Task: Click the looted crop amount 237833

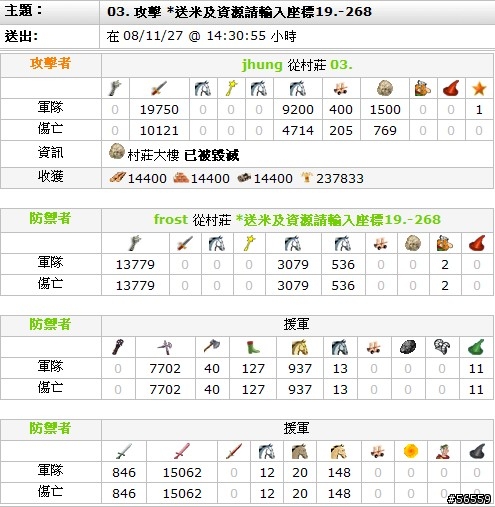Action: point(340,178)
